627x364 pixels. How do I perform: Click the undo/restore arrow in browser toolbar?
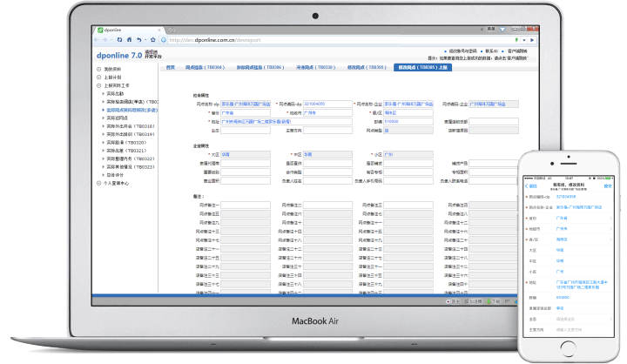point(138,39)
